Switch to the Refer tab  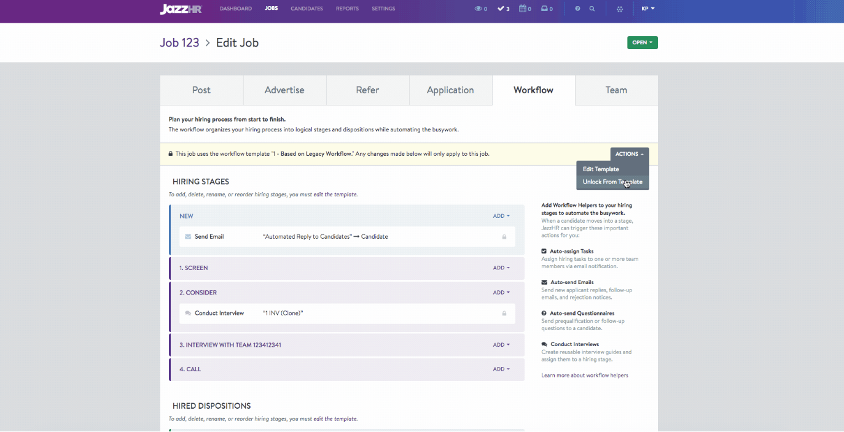368,90
